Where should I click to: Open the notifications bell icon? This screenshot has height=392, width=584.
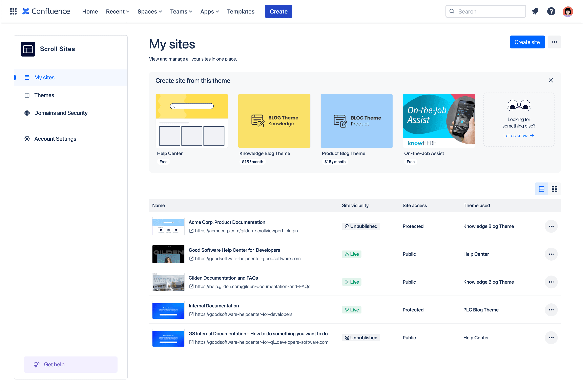(535, 11)
